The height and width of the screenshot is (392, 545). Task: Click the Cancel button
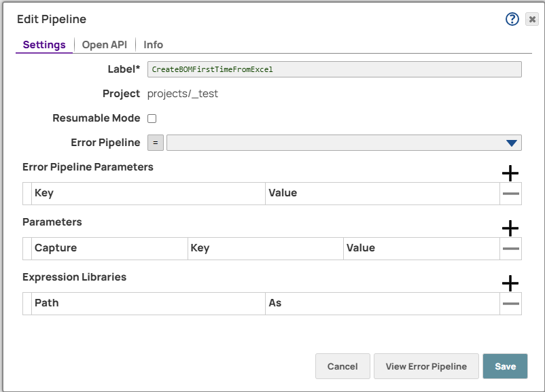click(x=342, y=366)
